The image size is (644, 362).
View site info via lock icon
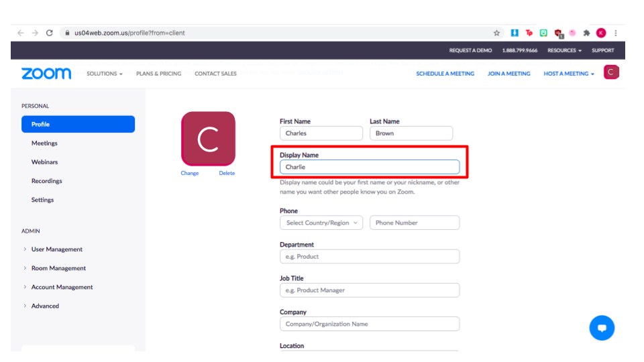pyautogui.click(x=67, y=33)
